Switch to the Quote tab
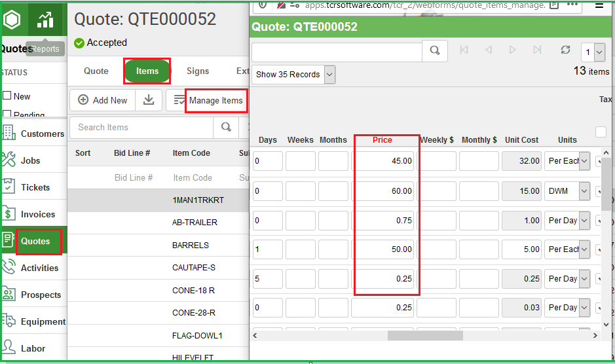 click(x=96, y=71)
